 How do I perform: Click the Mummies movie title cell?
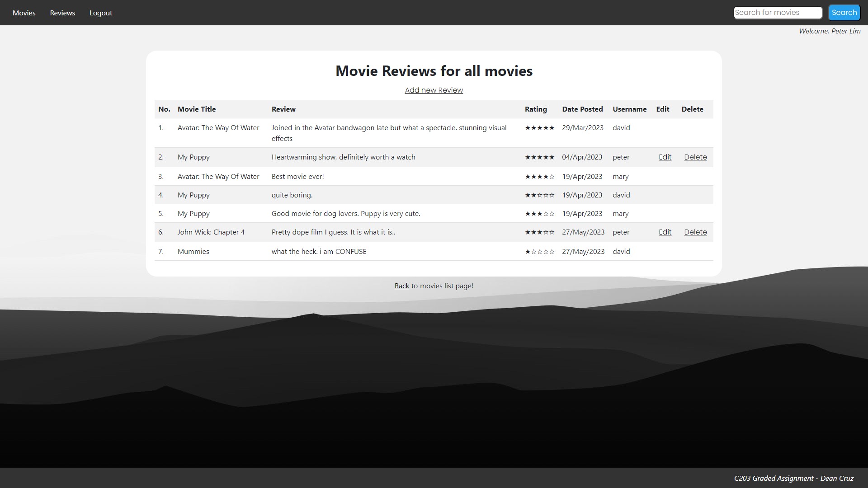(193, 252)
